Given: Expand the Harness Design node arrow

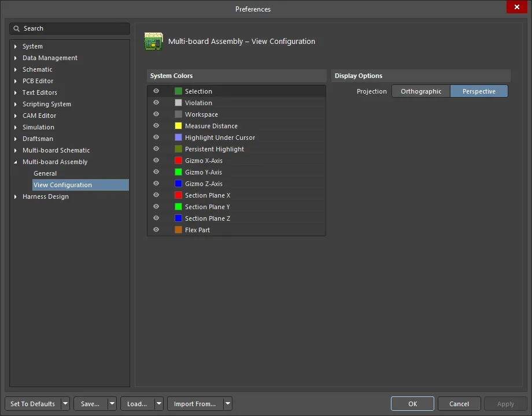Looking at the screenshot, I should point(15,196).
